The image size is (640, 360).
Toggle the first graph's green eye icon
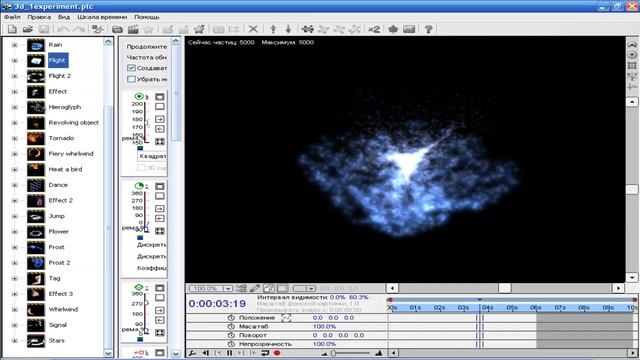click(x=139, y=96)
